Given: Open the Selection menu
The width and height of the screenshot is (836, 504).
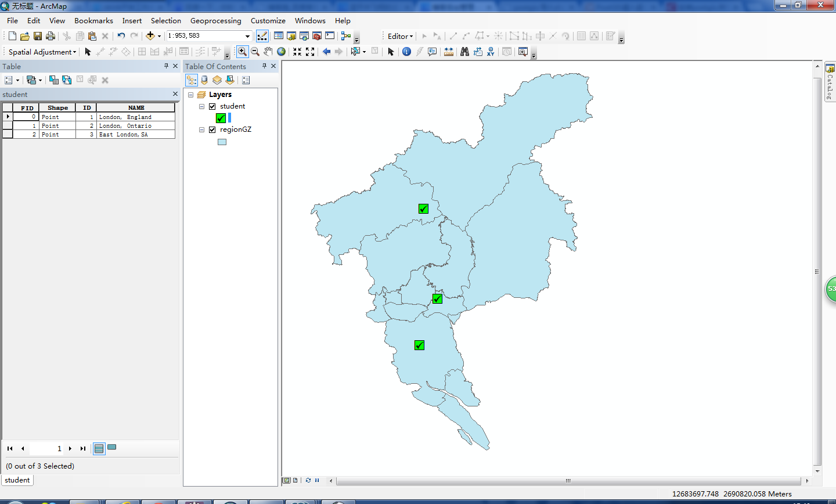Looking at the screenshot, I should [166, 20].
